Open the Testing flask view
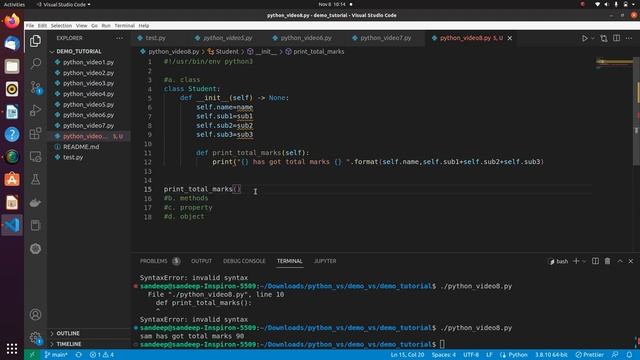 (36, 179)
